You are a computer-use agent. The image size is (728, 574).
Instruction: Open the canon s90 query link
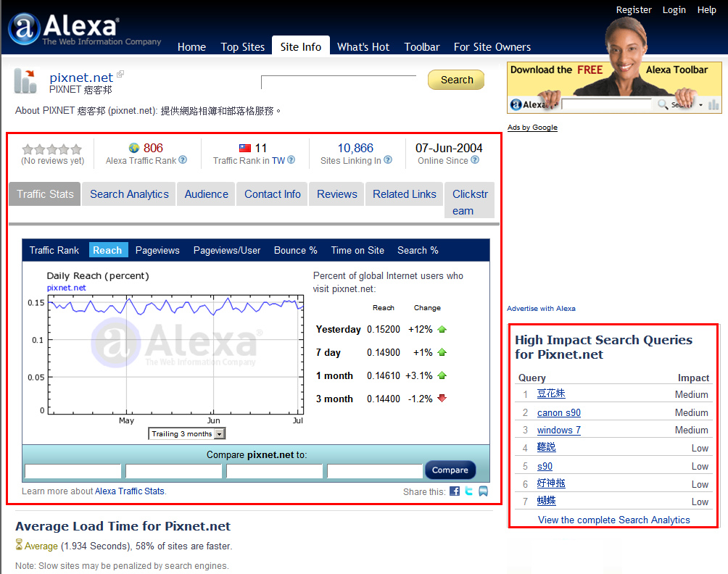[559, 412]
